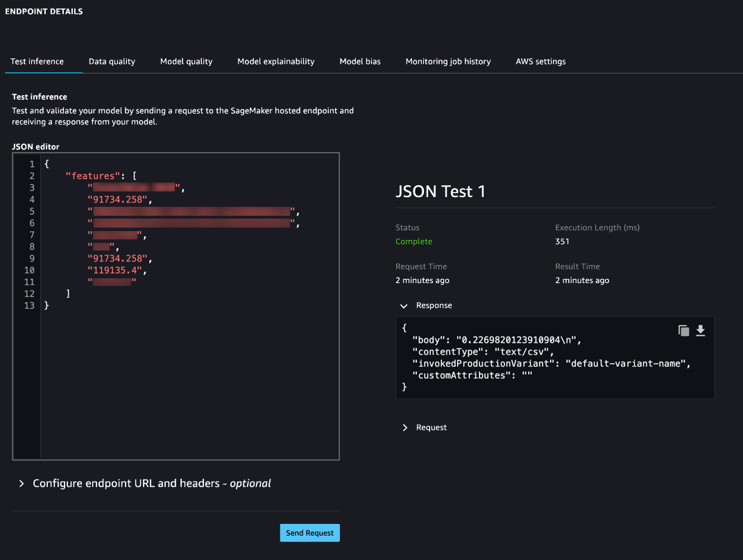Image resolution: width=743 pixels, height=560 pixels.
Task: Select the Test inference tab
Action: coord(36,61)
